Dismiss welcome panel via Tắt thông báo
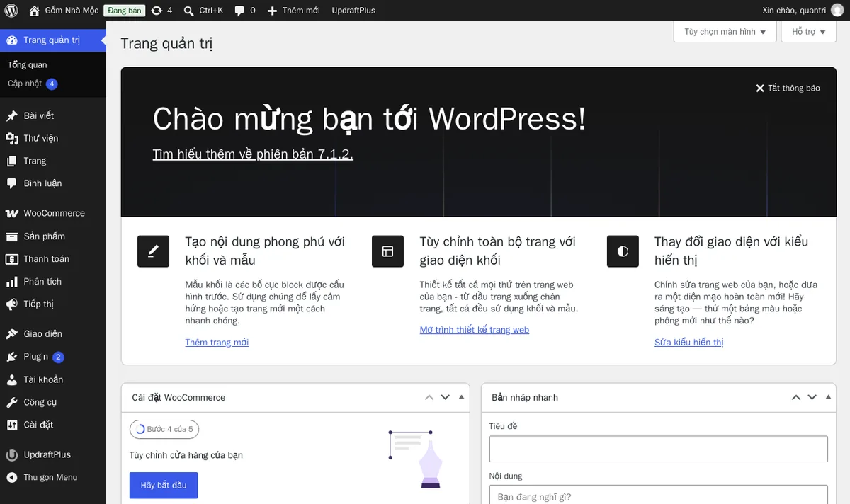 [x=788, y=88]
